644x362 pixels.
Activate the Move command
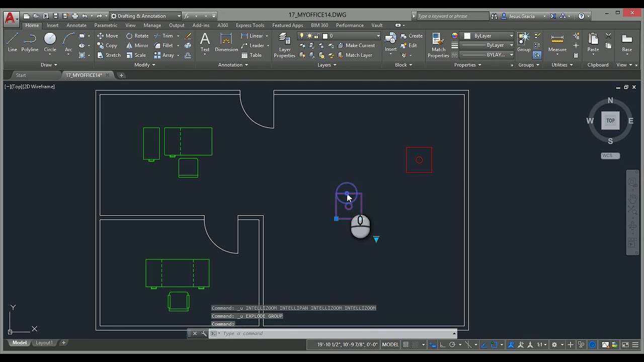[x=107, y=36]
